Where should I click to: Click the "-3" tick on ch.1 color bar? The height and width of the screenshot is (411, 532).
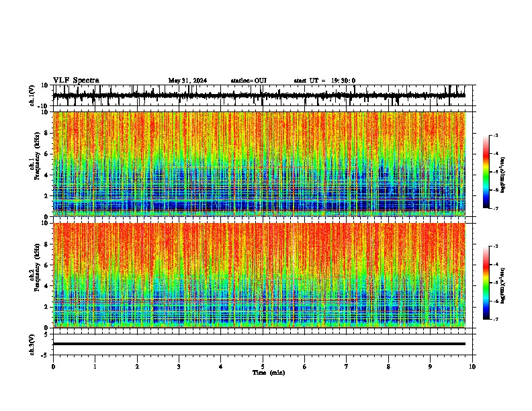[495, 136]
